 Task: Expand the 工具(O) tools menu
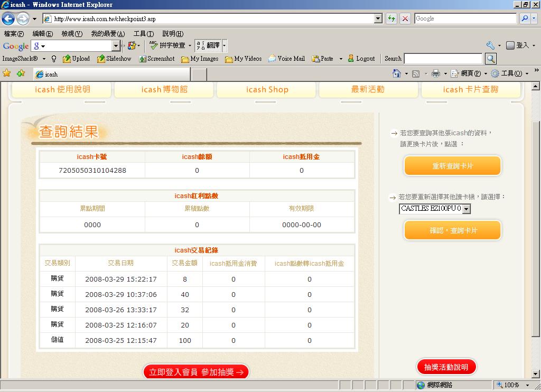pyautogui.click(x=510, y=73)
